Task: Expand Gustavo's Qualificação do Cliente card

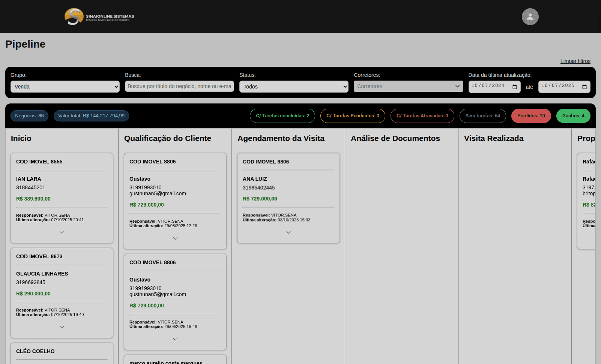Action: pos(175,238)
